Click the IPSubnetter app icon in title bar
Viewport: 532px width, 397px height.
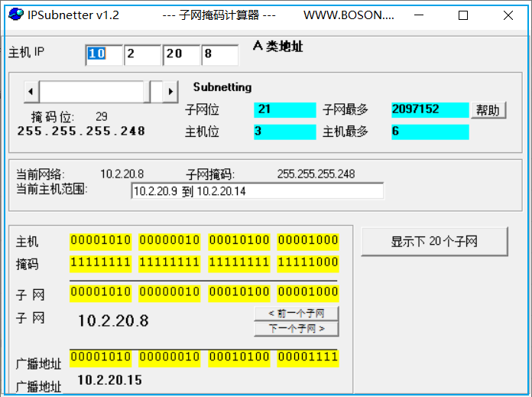pyautogui.click(x=15, y=15)
